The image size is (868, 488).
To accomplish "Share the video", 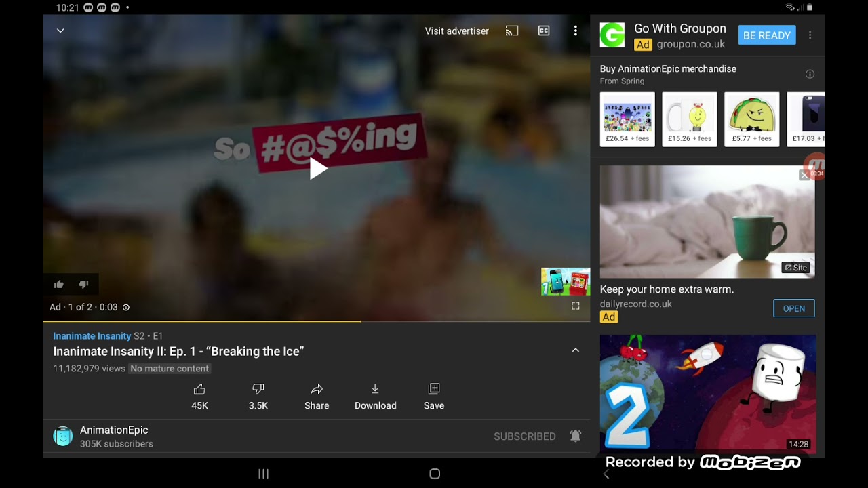I will click(x=317, y=396).
